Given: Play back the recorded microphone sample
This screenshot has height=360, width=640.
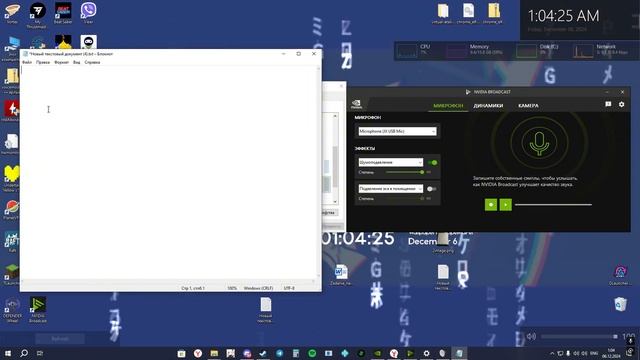Looking at the screenshot, I should tap(505, 204).
